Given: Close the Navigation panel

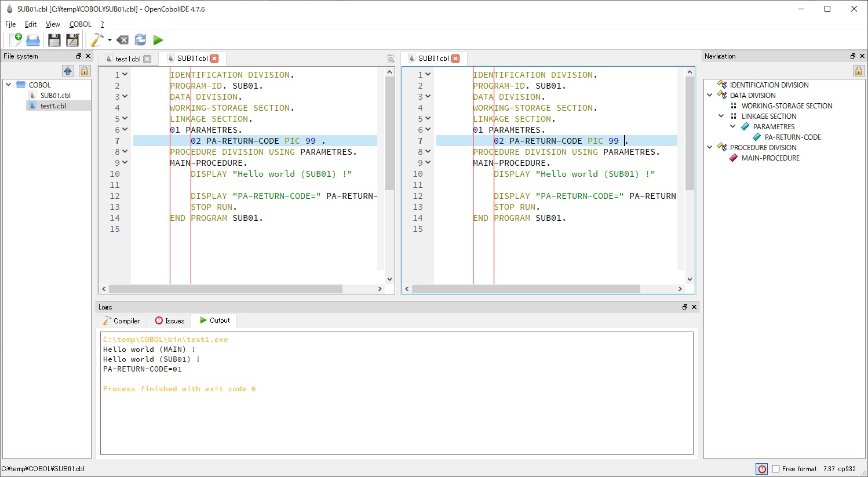Looking at the screenshot, I should coord(862,56).
